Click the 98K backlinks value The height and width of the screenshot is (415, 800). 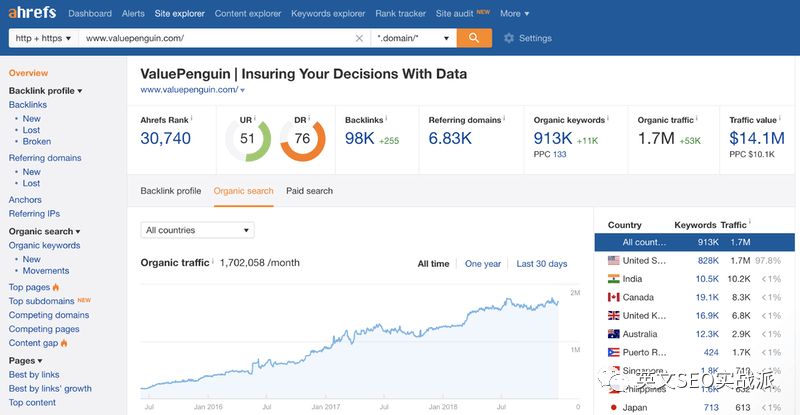coord(360,138)
